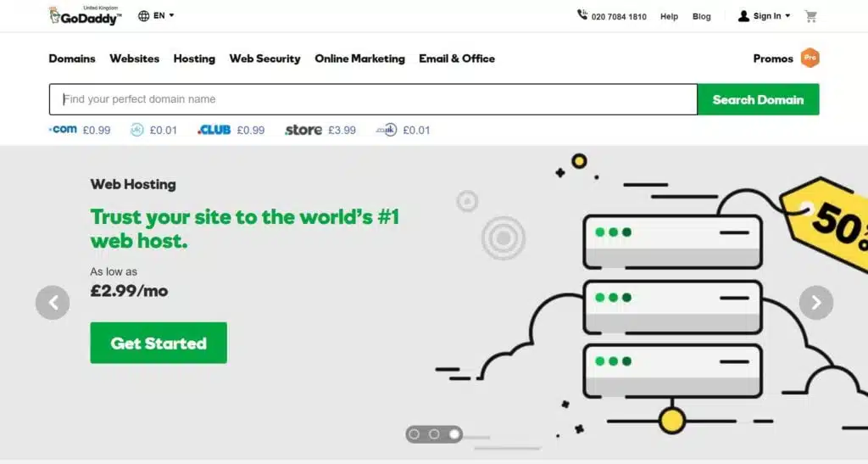Open the Hosting menu
Image resolution: width=868 pixels, height=464 pixels.
[x=194, y=59]
